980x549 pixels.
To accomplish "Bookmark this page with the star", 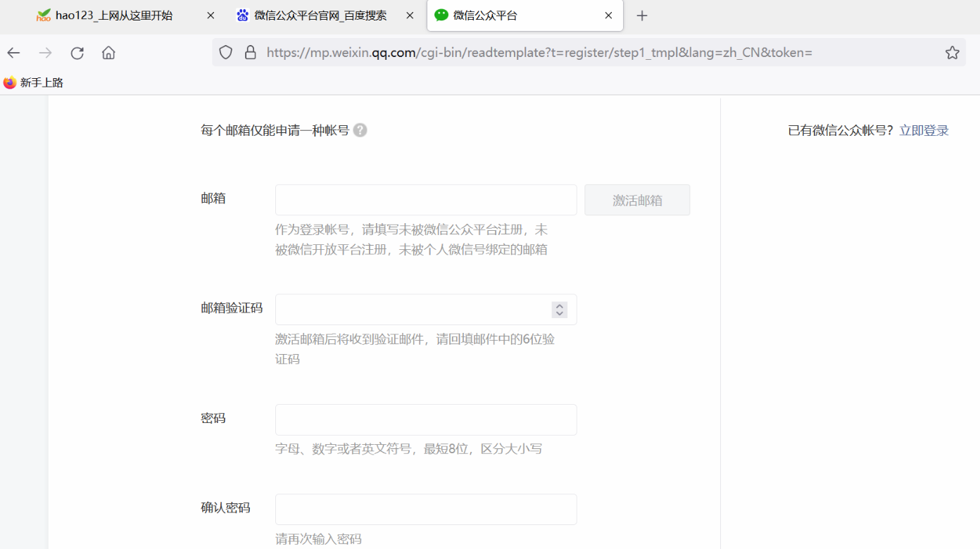I will tap(953, 53).
